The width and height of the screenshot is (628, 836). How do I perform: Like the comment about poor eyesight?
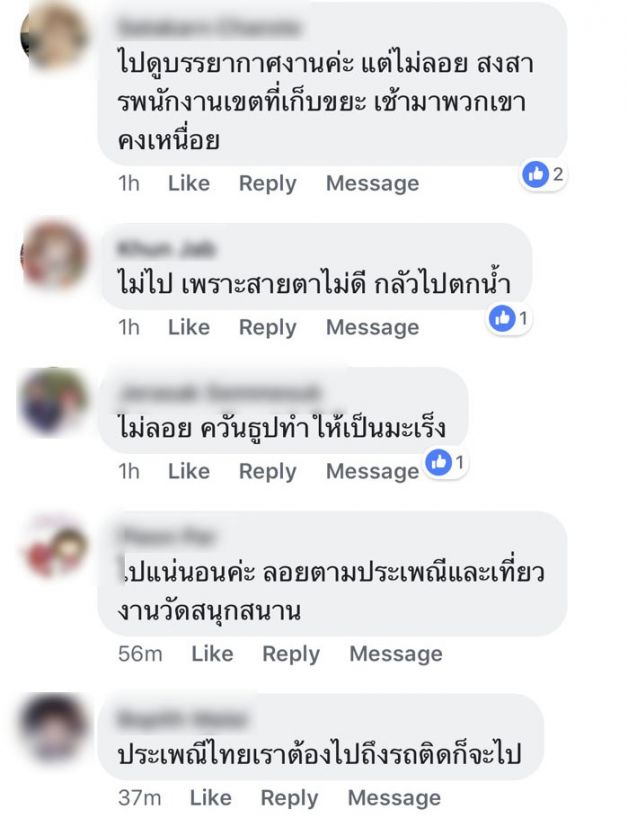[x=189, y=327]
